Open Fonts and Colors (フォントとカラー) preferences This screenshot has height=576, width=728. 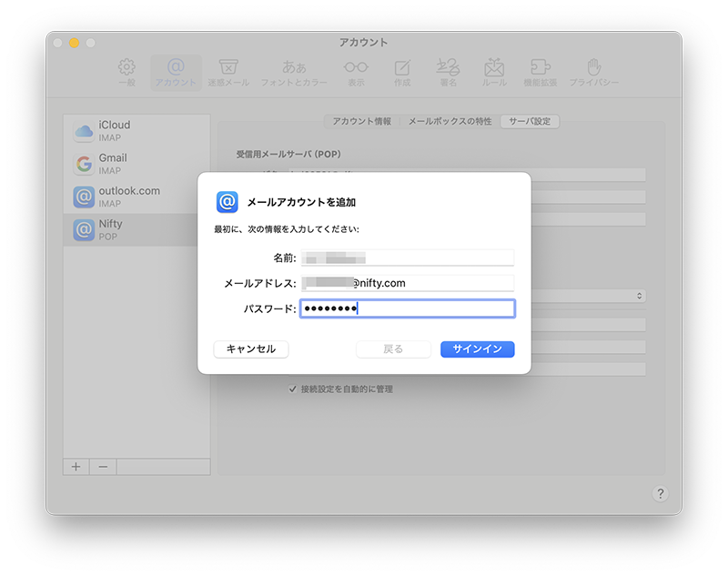(294, 72)
